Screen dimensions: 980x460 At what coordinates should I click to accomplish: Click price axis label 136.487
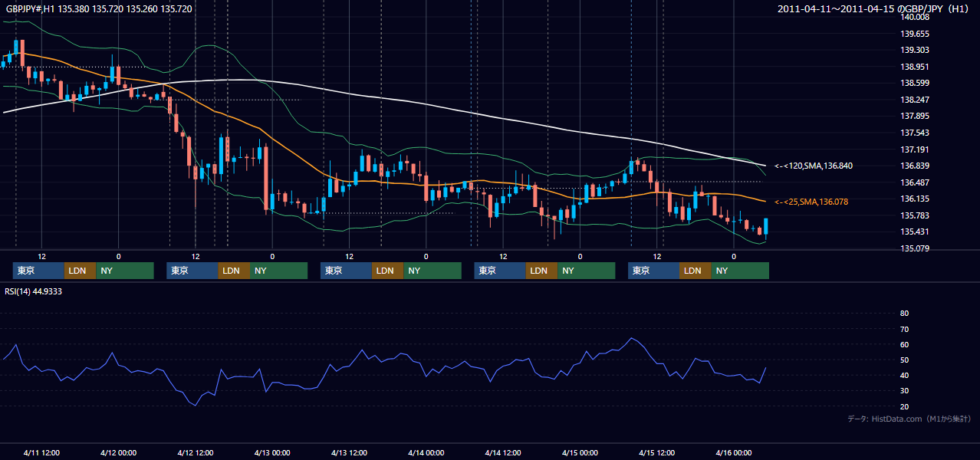click(x=915, y=182)
